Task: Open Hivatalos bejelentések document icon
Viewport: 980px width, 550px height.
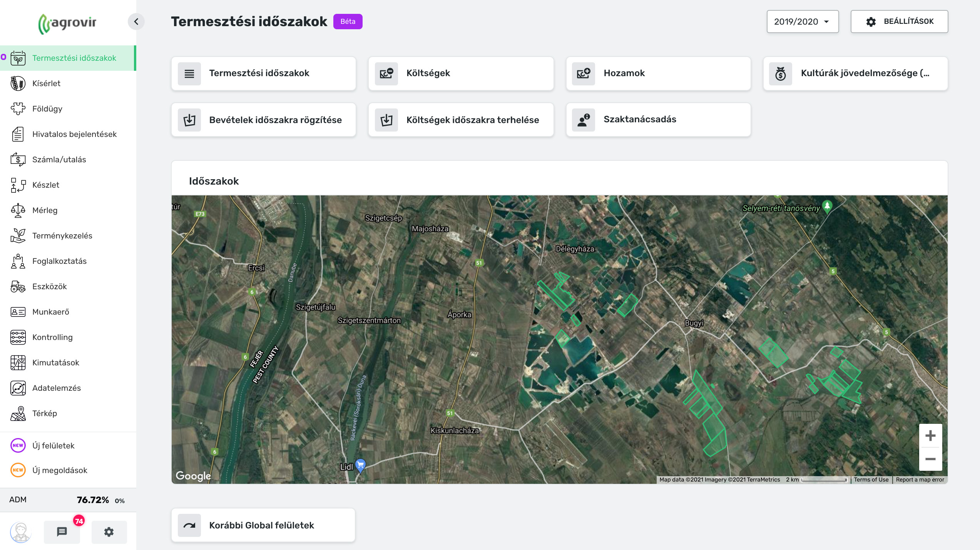Action: [18, 134]
